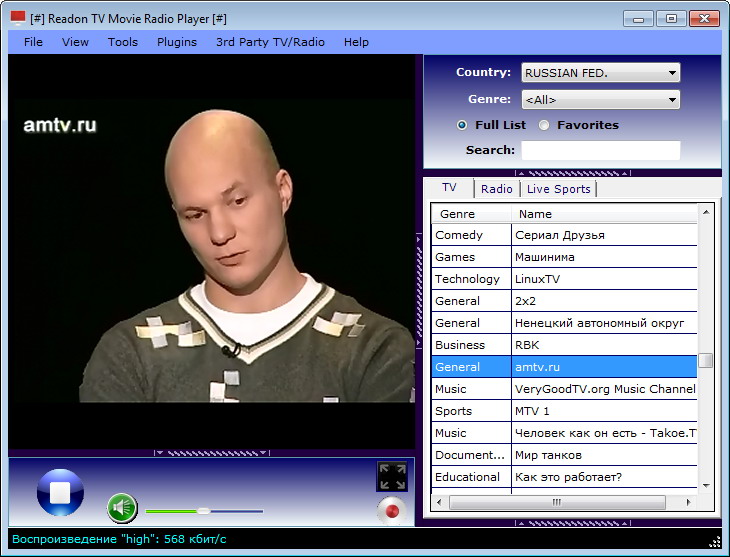Select the Full List radio button

462,125
